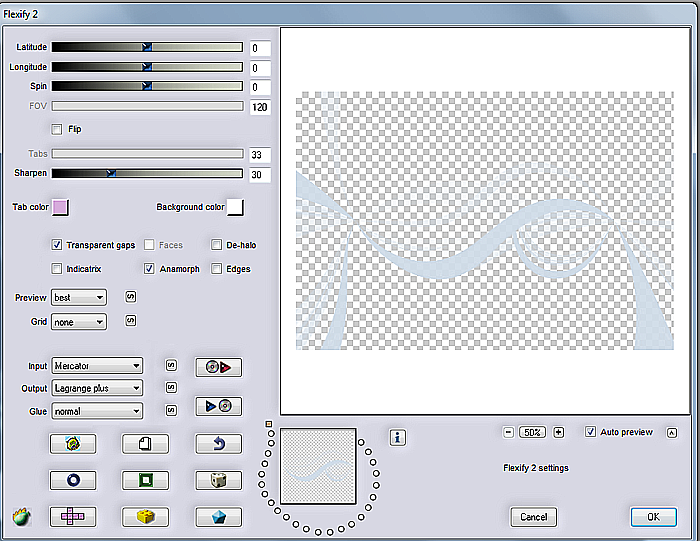The height and width of the screenshot is (541, 700).
Task: Click the S button beside Input dropdown
Action: pyautogui.click(x=171, y=366)
